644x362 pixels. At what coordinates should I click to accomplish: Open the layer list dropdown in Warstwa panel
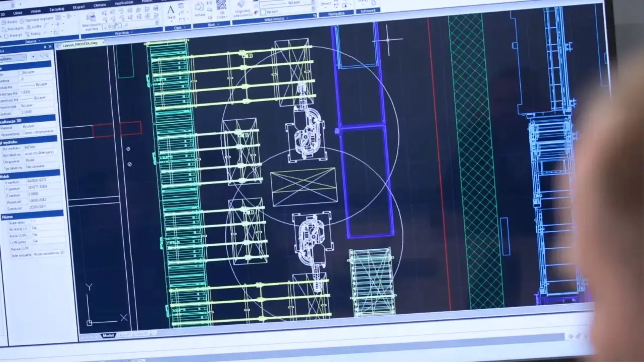(157, 23)
